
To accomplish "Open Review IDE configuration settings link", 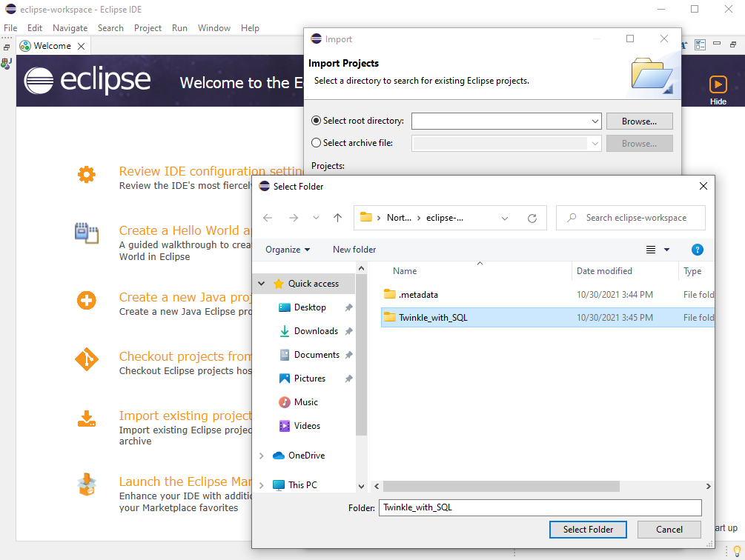I will click(211, 171).
